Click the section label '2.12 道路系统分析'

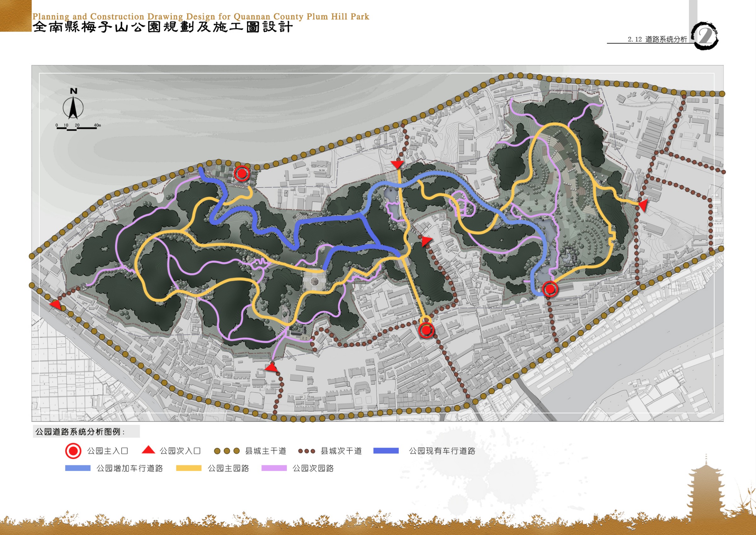[x=657, y=39]
